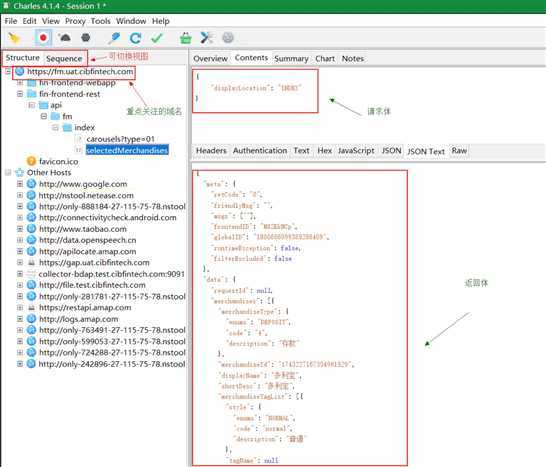546x467 pixels.
Task: Select the Hex response tab
Action: pos(325,151)
